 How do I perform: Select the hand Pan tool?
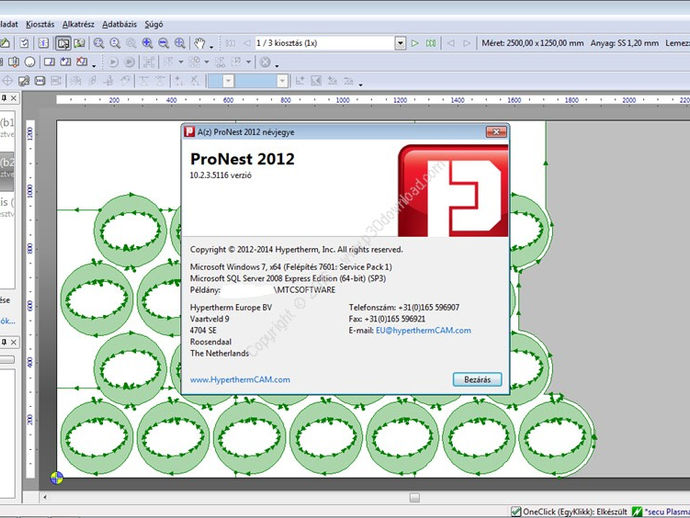(200, 43)
